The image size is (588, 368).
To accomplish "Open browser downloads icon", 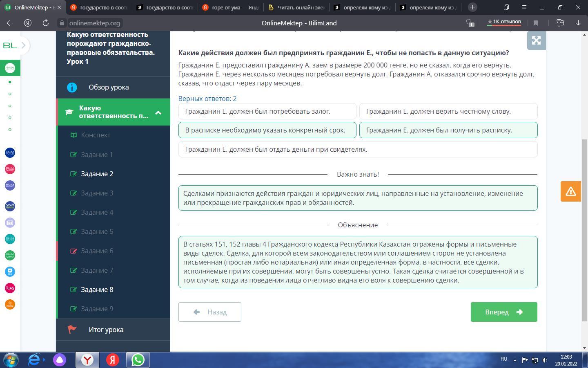I will [578, 23].
